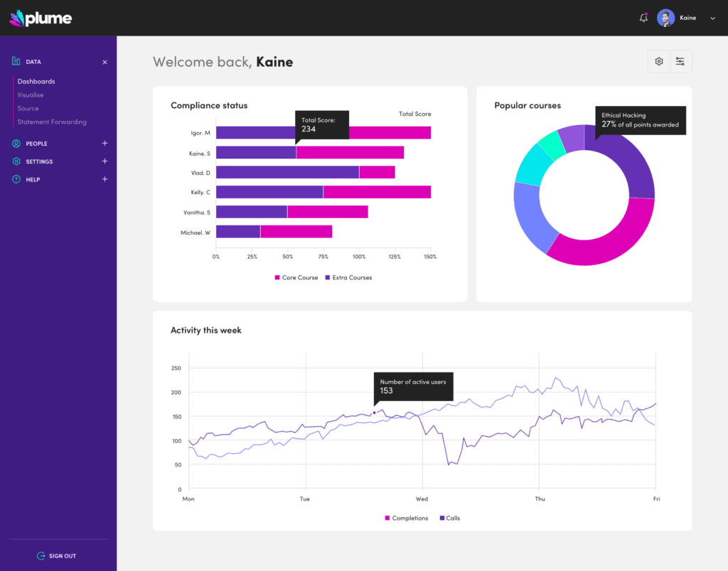Select the Data section icon in sidebar
This screenshot has width=728, height=571.
pos(16,62)
